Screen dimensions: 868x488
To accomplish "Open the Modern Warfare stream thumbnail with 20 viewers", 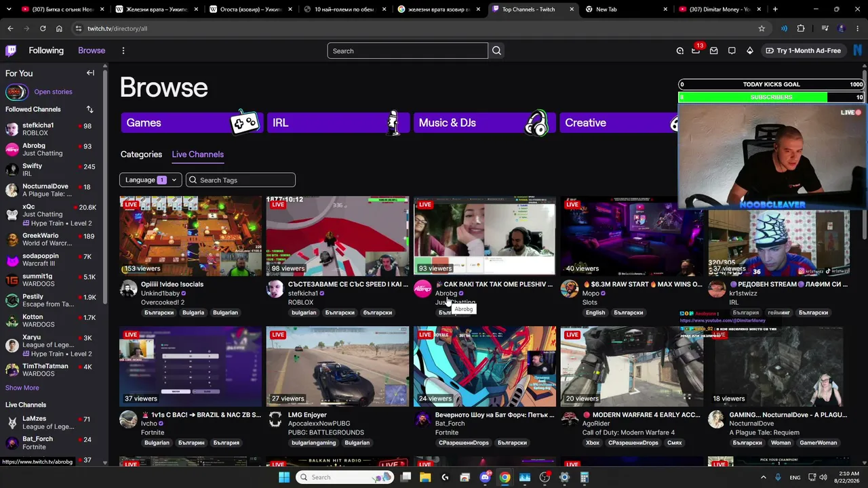I will [632, 367].
